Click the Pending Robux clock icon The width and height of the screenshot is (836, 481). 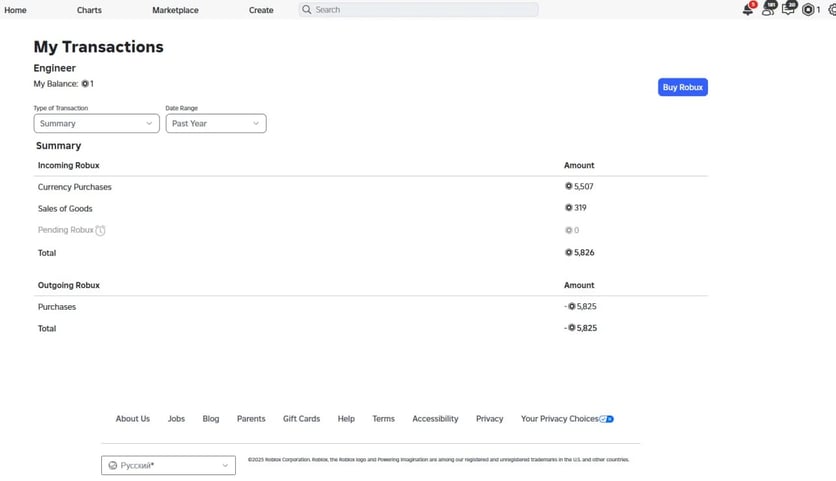[100, 230]
